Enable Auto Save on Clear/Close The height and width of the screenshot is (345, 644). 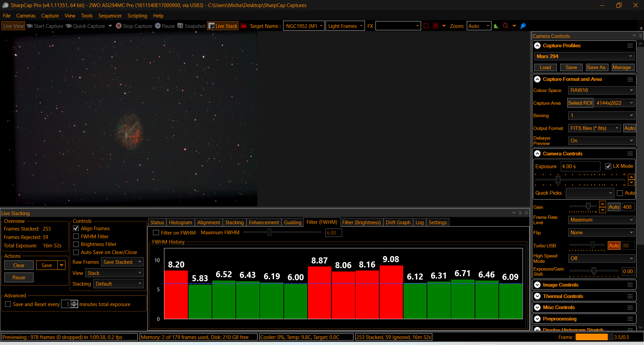pyautogui.click(x=76, y=252)
